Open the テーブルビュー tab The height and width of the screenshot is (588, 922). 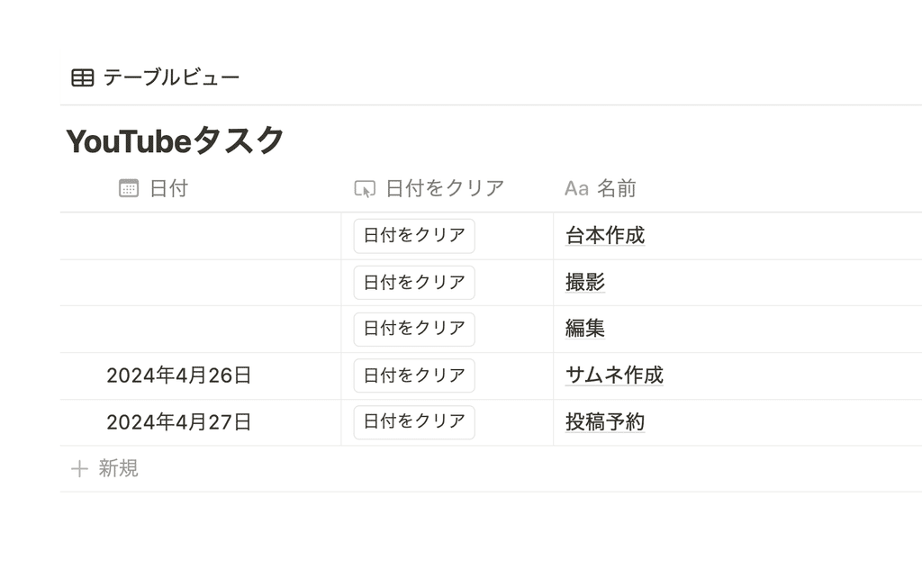(x=156, y=77)
